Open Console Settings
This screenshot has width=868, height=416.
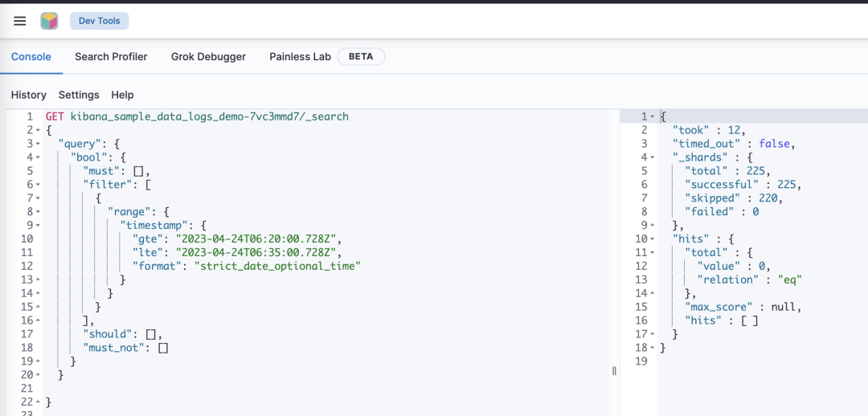79,95
